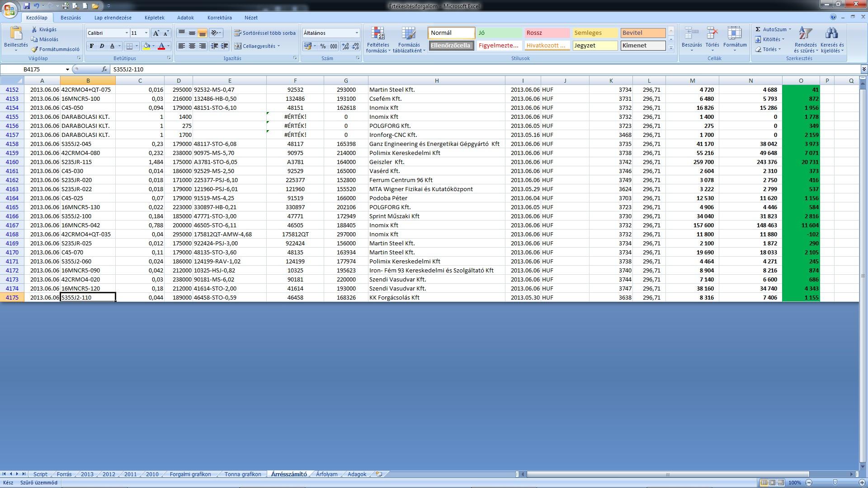Open Feltételes formázás dropdown
Screen dimensions: 868x488
pyautogui.click(x=378, y=40)
